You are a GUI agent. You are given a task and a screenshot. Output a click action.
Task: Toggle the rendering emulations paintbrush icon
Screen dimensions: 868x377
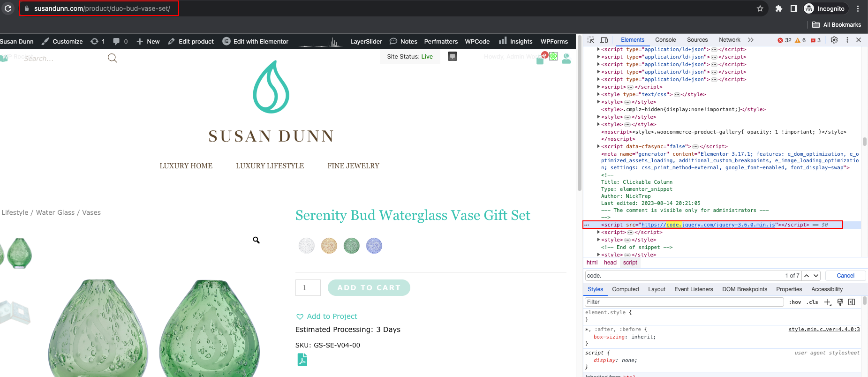pyautogui.click(x=840, y=302)
